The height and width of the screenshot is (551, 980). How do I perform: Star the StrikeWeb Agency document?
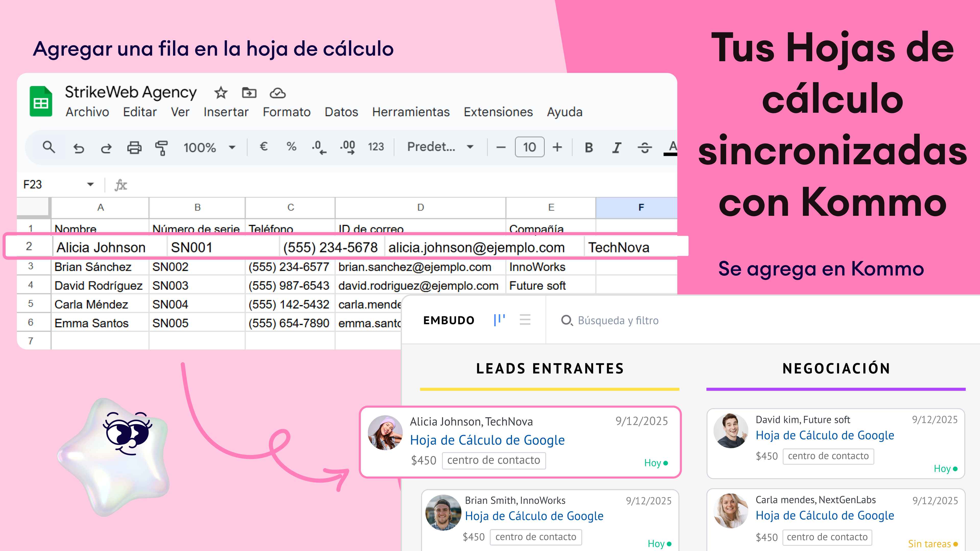221,93
